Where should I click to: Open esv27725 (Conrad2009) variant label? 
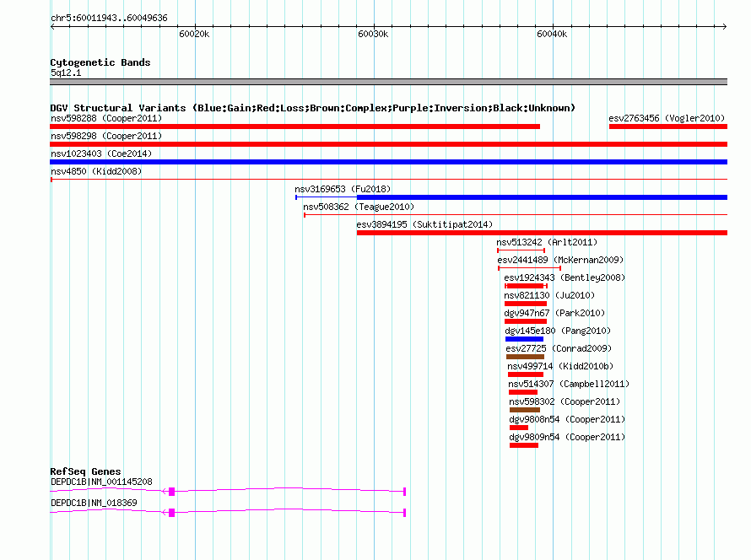tap(559, 348)
